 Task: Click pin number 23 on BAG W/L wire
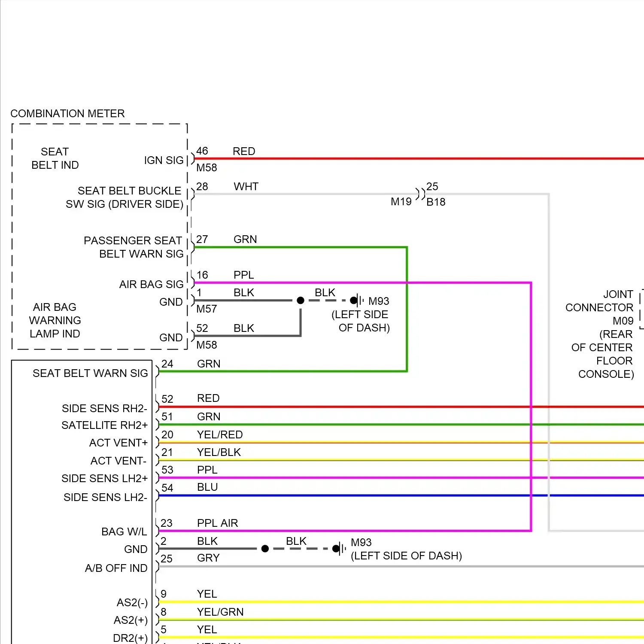(166, 523)
